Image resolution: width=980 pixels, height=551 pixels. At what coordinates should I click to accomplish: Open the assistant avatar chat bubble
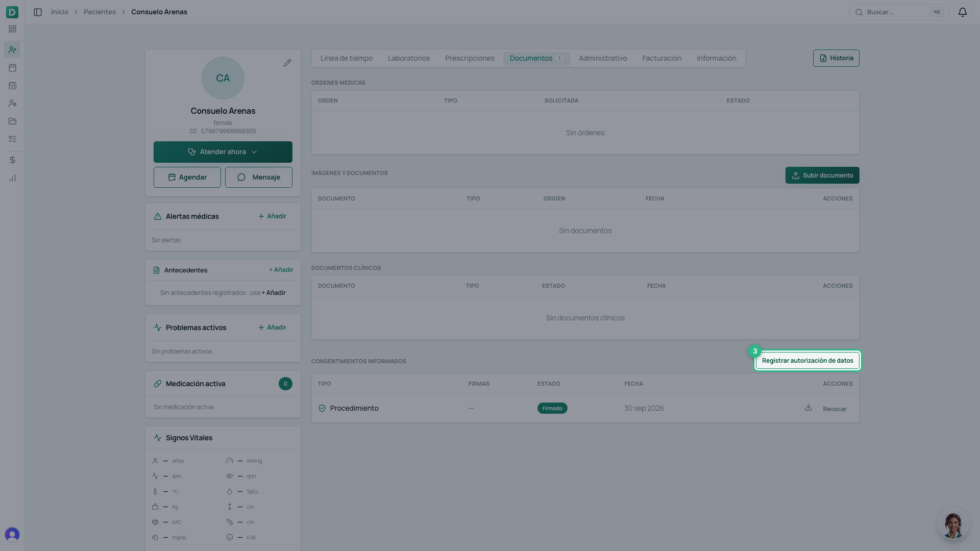[953, 524]
